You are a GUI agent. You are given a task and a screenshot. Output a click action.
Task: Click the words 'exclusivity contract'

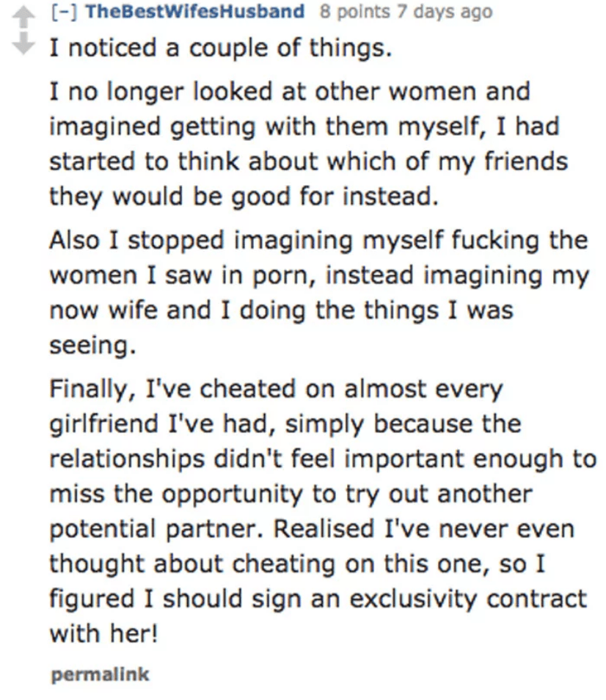(468, 599)
